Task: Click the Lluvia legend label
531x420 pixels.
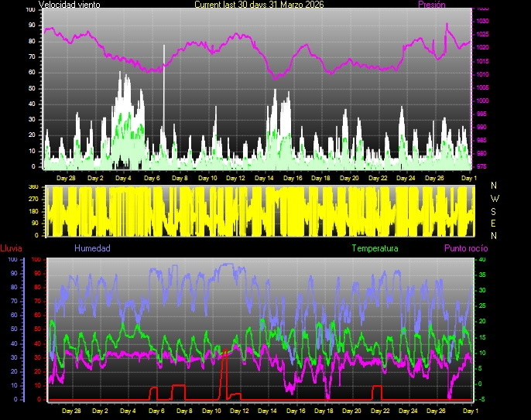Action: [11, 248]
